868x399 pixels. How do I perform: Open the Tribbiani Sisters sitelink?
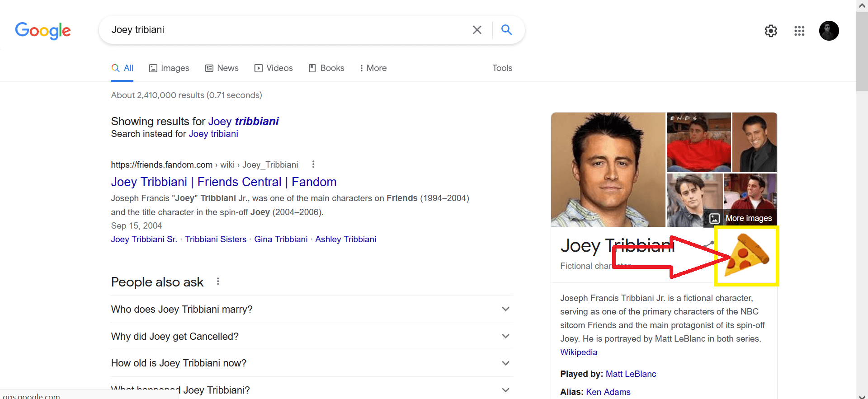[x=216, y=239]
